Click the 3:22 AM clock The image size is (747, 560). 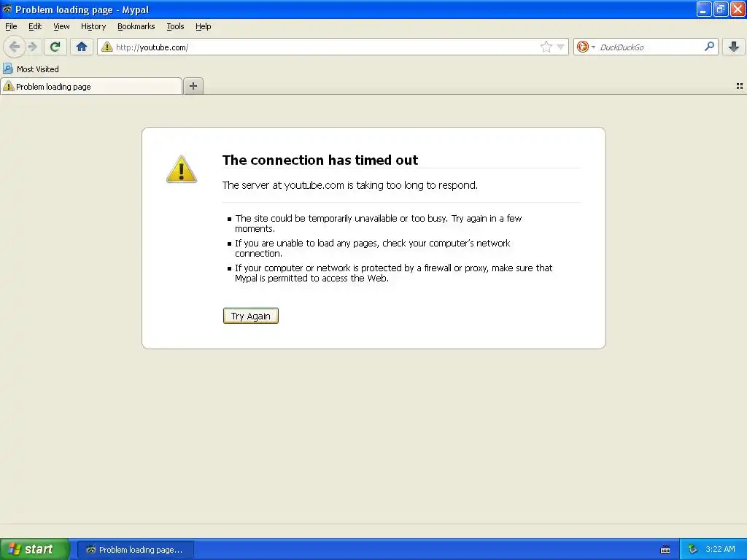[x=720, y=549]
